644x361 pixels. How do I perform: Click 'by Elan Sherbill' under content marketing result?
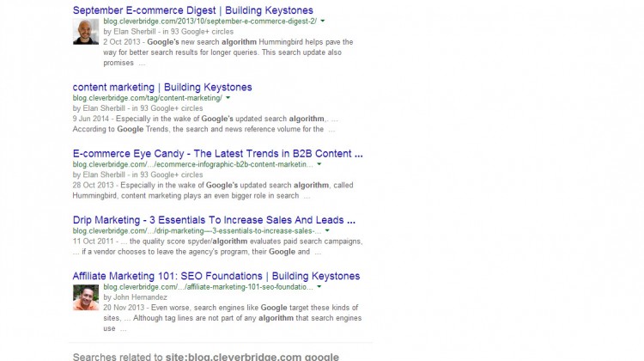[x=99, y=108]
